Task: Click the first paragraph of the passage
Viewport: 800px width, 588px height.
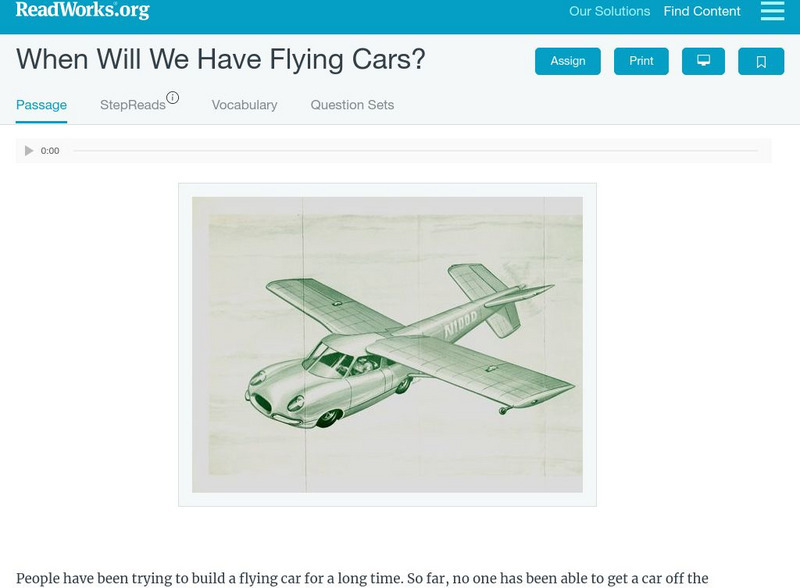Action: pyautogui.click(x=362, y=578)
